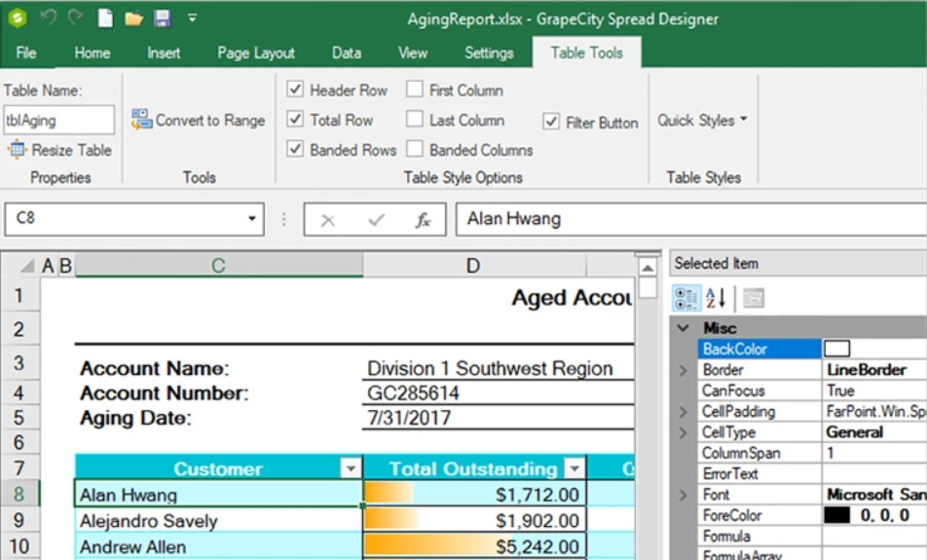This screenshot has width=927, height=560.
Task: Save the workbook with the floppy disk icon
Action: click(x=162, y=19)
